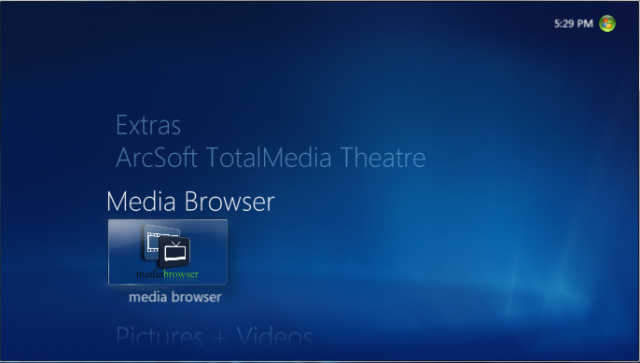
Task: Launch media browser from highlighted tile
Action: [167, 252]
